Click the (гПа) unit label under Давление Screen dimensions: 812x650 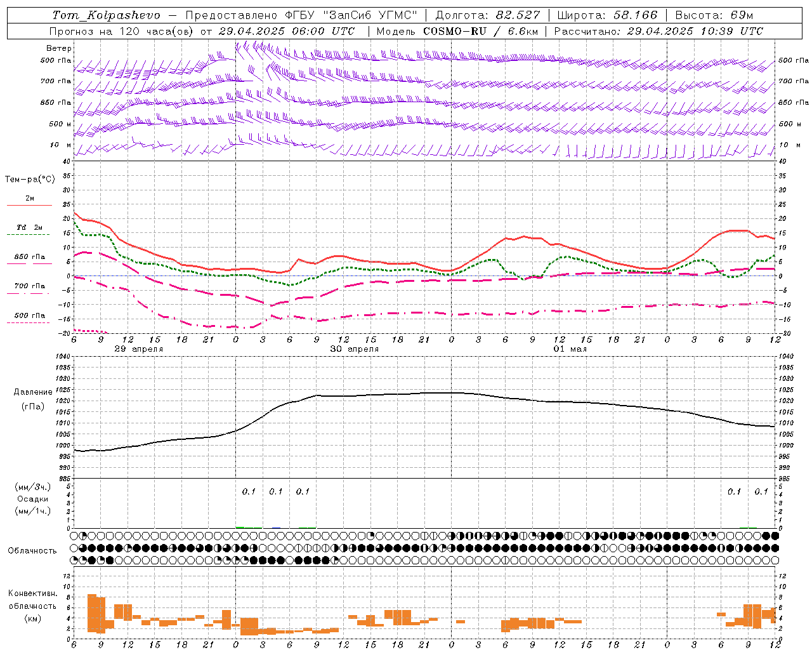pos(33,407)
